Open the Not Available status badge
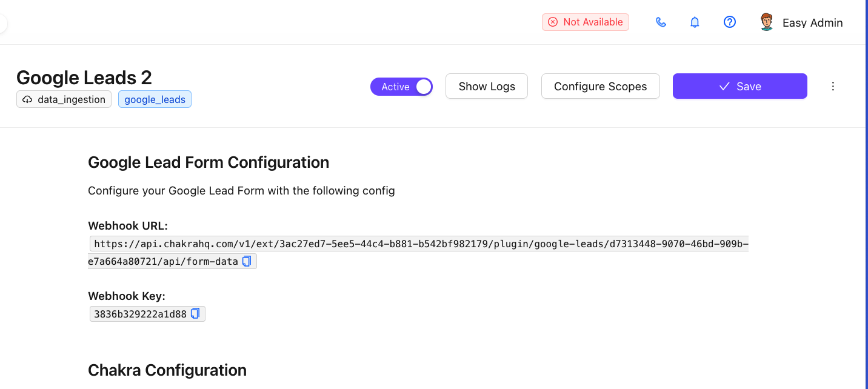The width and height of the screenshot is (868, 389). (x=586, y=22)
